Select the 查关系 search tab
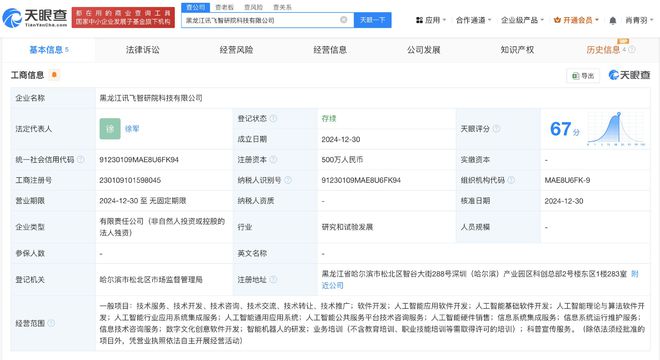The image size is (660, 360). coord(282,7)
